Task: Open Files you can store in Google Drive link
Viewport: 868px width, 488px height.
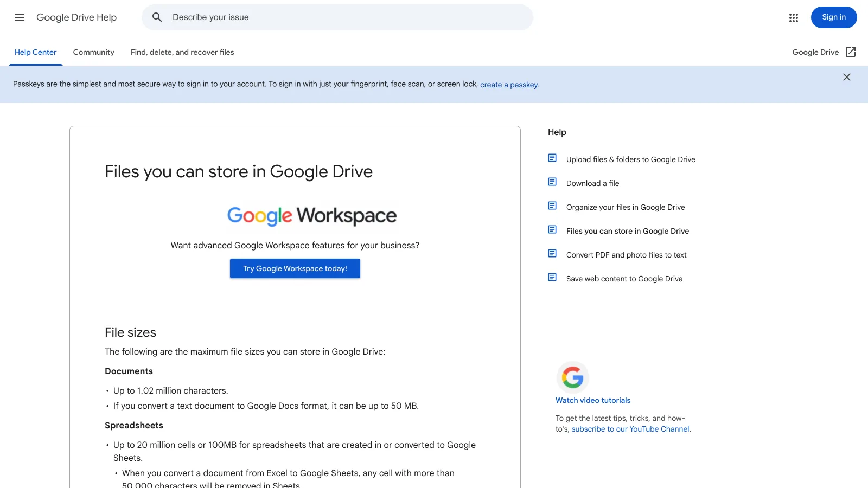Action: (628, 231)
